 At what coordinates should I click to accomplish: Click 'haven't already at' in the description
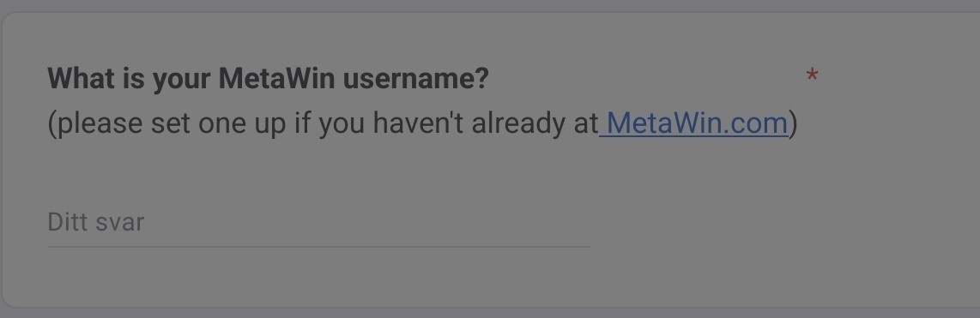[486, 123]
